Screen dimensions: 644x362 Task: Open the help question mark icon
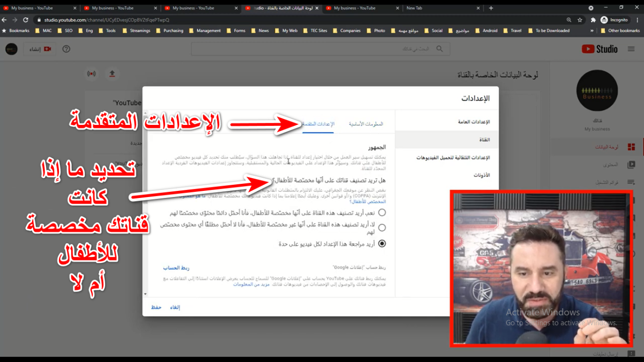(x=66, y=49)
